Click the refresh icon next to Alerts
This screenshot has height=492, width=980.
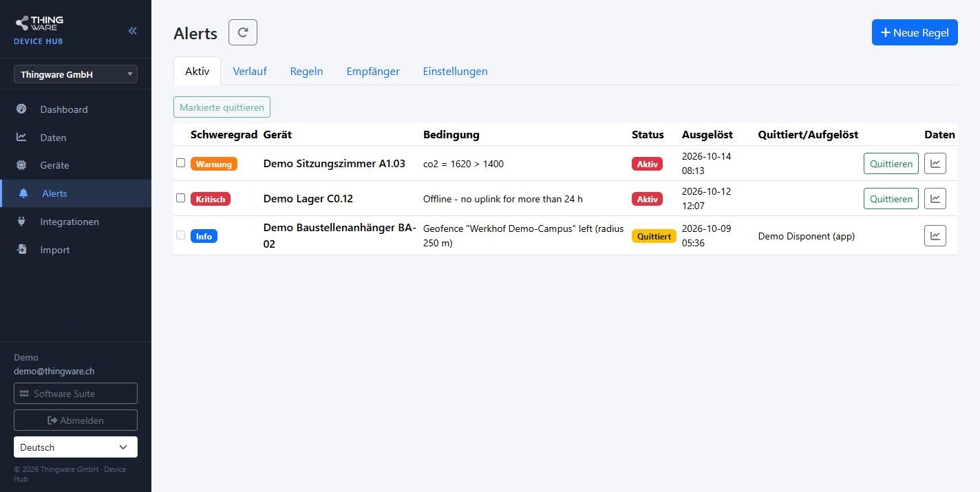click(243, 32)
